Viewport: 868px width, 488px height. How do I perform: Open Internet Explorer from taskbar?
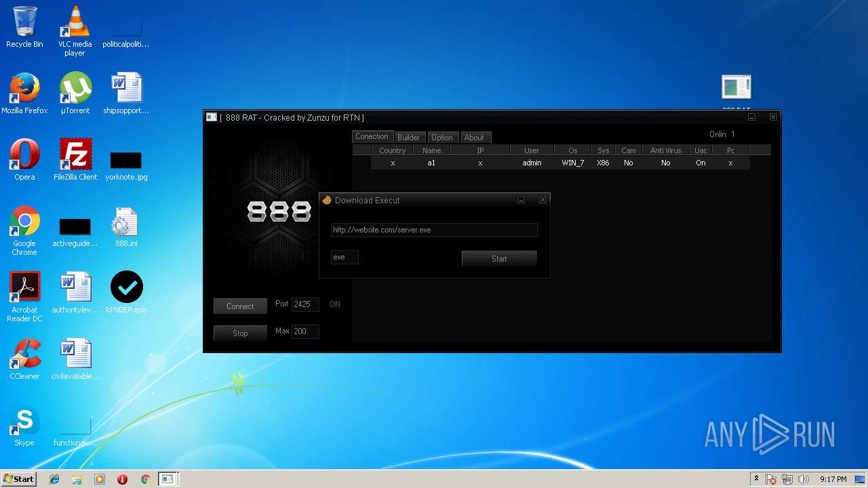point(54,479)
